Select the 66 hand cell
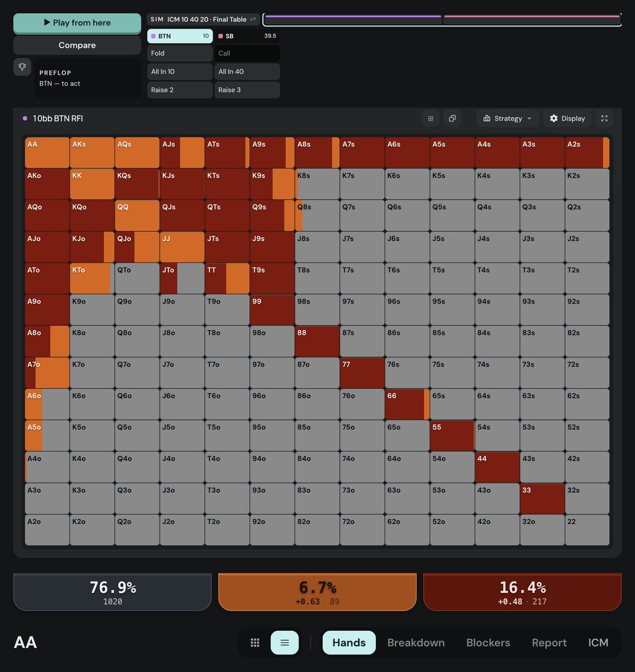The image size is (635, 672). [407, 404]
